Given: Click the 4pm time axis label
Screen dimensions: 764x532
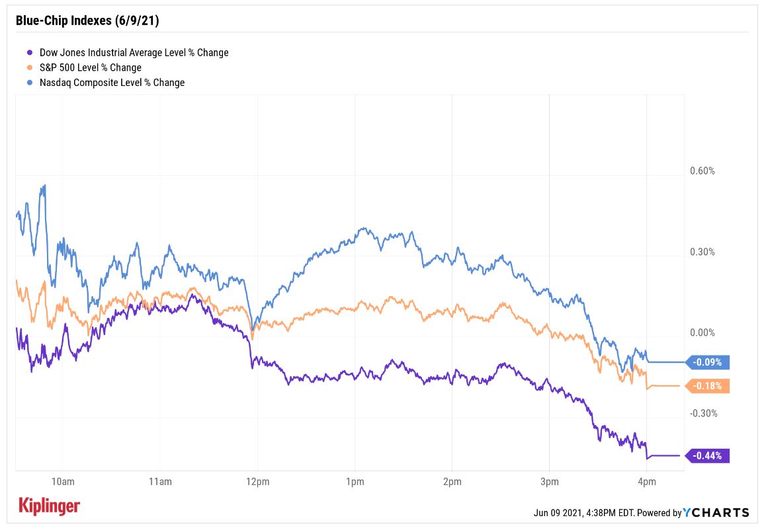Looking at the screenshot, I should pyautogui.click(x=646, y=481).
